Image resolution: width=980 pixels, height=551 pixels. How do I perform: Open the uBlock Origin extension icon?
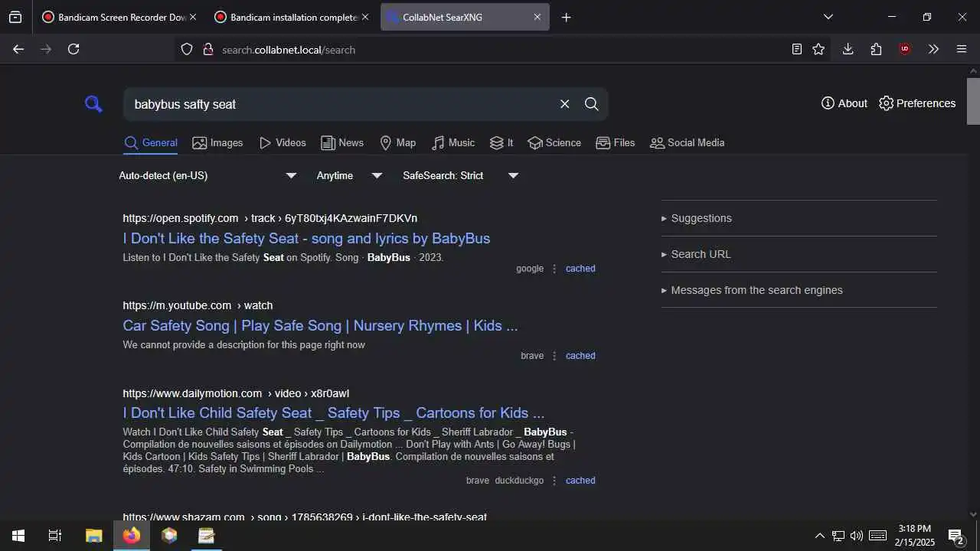tap(905, 49)
